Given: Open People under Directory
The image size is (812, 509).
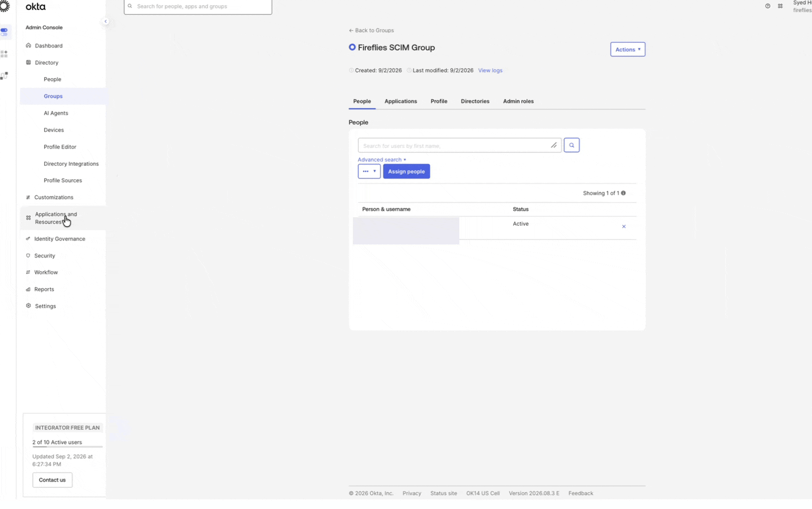Looking at the screenshot, I should pyautogui.click(x=52, y=79).
